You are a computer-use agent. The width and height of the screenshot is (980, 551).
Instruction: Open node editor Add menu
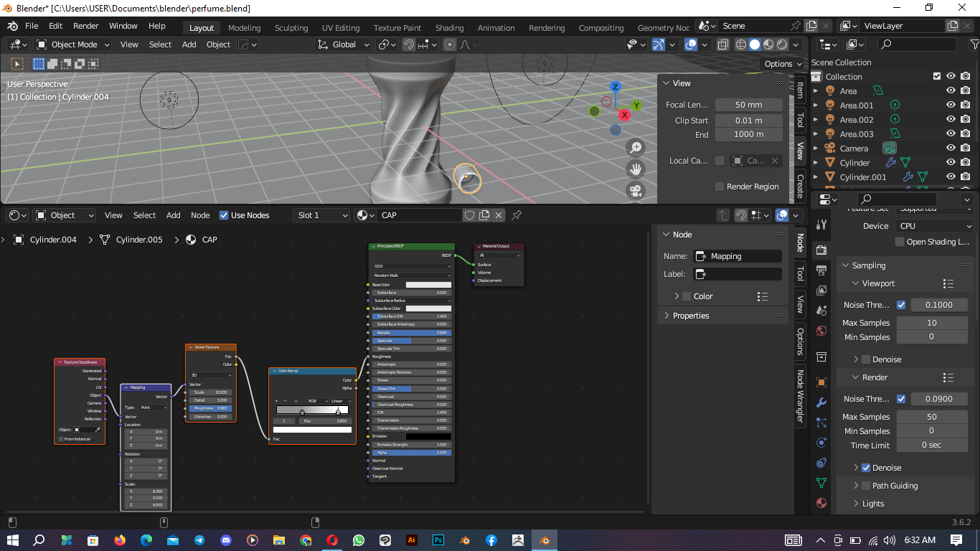click(174, 215)
